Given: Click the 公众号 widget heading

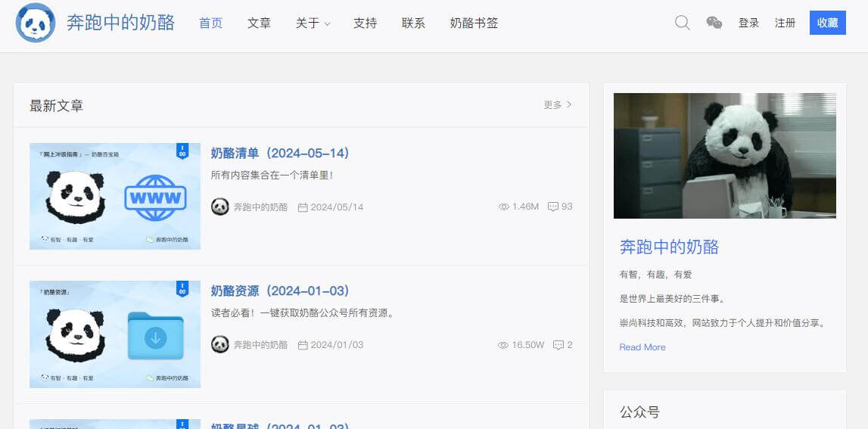Looking at the screenshot, I should click(x=640, y=412).
